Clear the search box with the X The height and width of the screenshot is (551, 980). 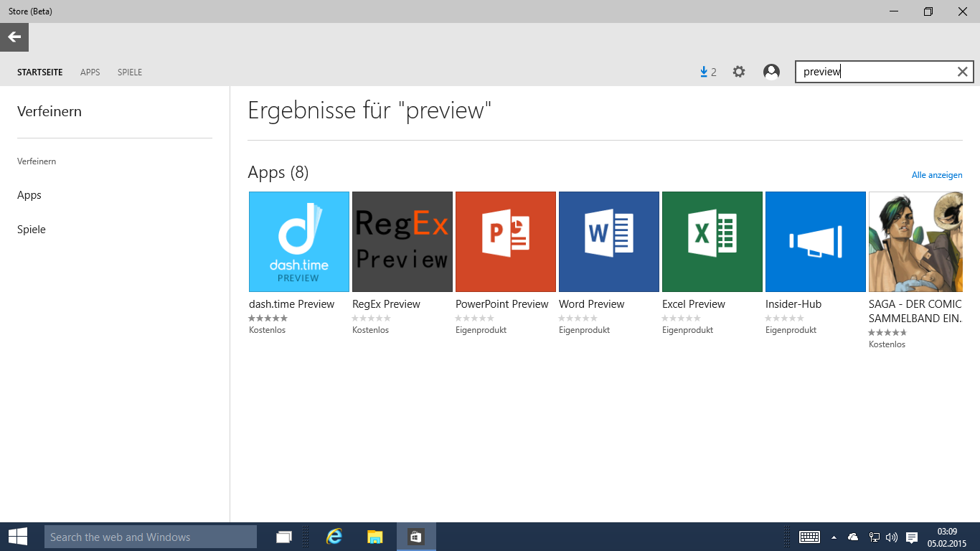pyautogui.click(x=963, y=72)
